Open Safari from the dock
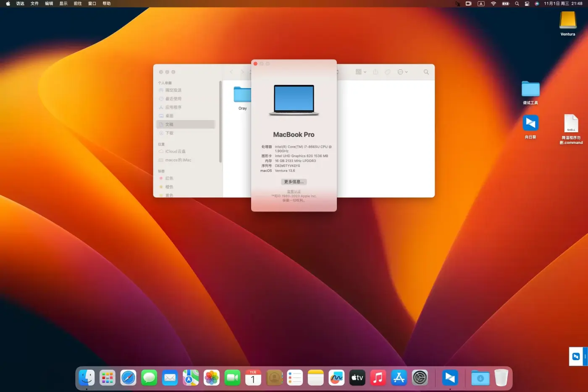Viewport: 588px width, 392px height. 128,378
